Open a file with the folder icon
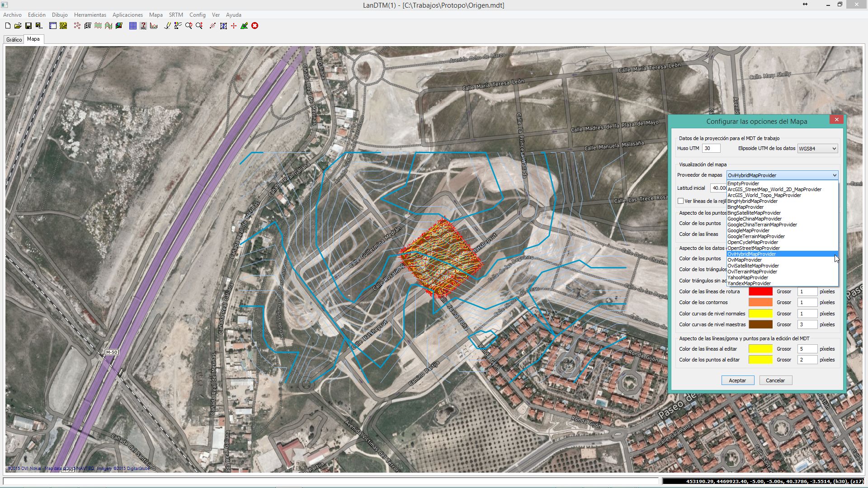The width and height of the screenshot is (868, 488). click(18, 26)
